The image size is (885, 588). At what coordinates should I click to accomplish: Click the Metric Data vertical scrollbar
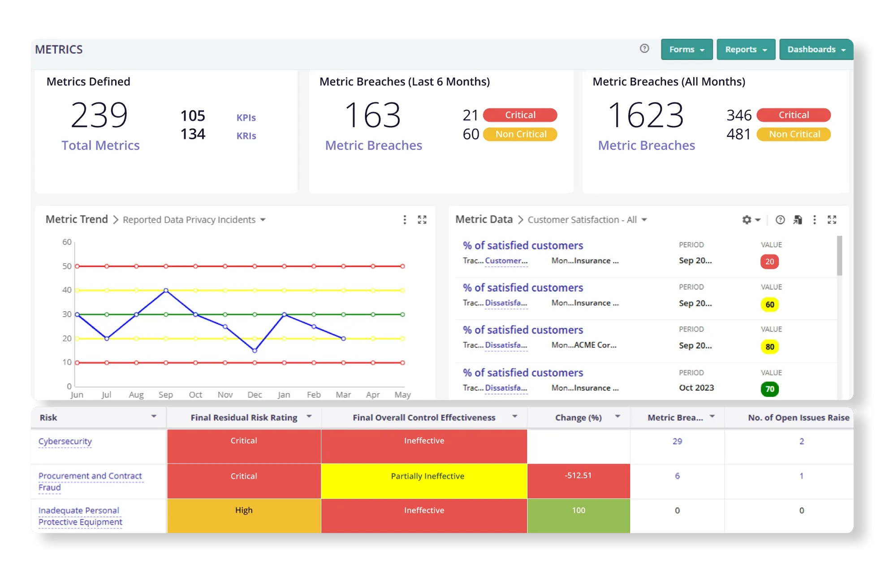coord(839,256)
